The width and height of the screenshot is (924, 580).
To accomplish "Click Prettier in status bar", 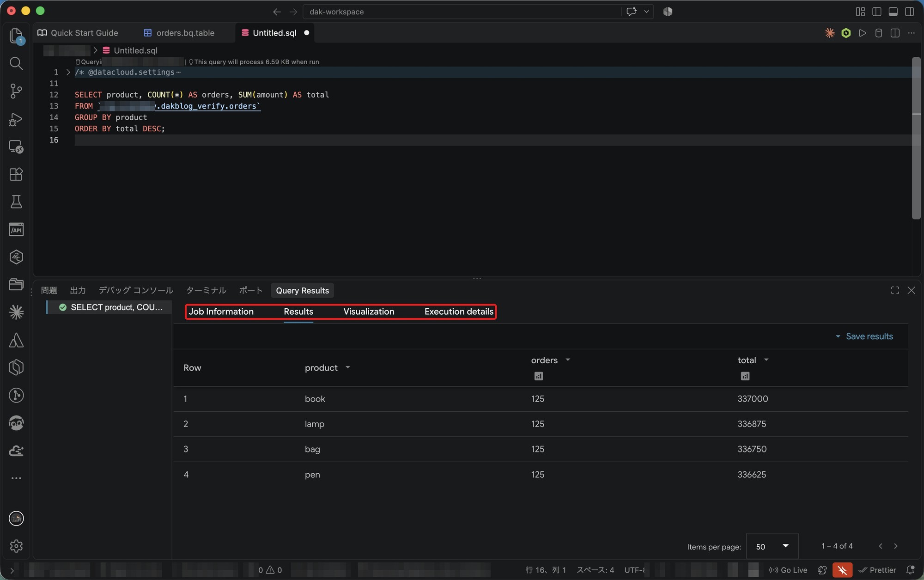I will click(x=877, y=570).
